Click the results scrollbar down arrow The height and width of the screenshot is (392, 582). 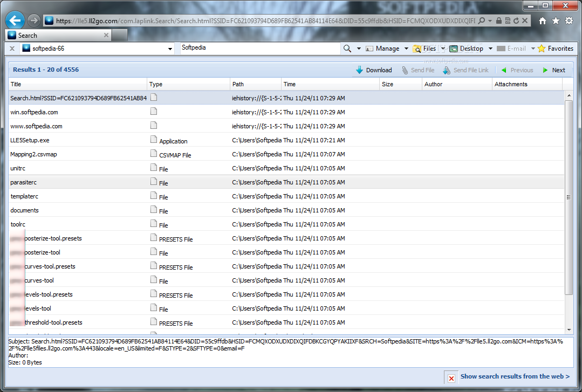[569, 329]
